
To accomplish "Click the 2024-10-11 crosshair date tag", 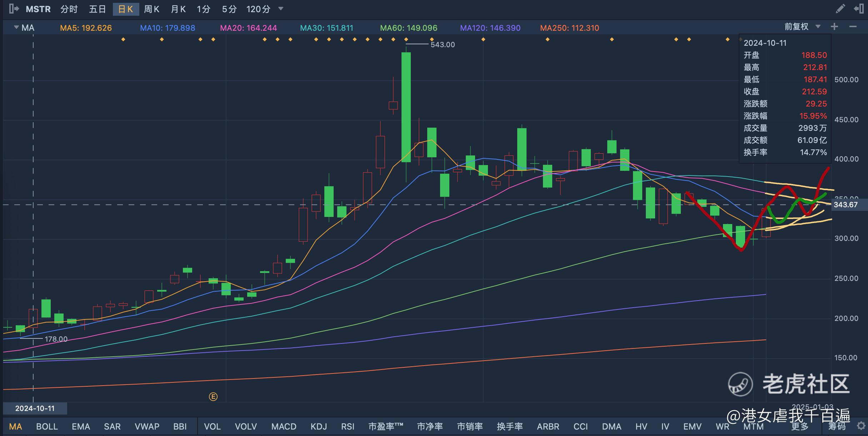I will click(35, 408).
